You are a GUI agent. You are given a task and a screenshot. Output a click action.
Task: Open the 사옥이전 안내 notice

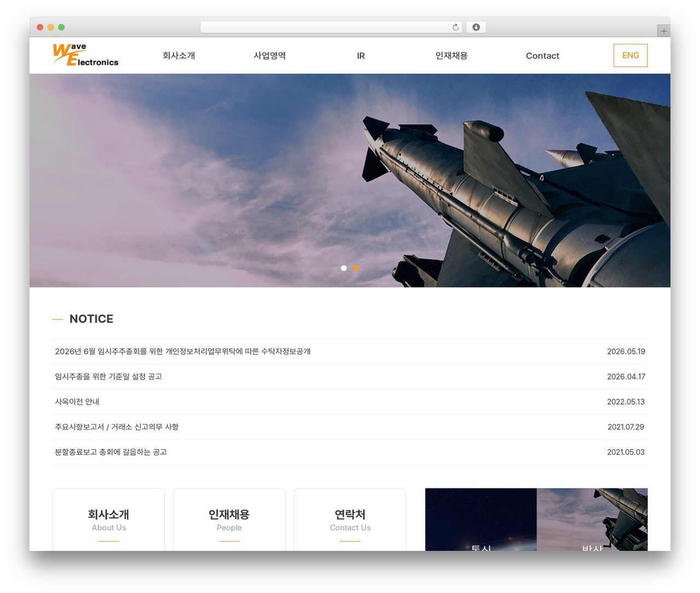pyautogui.click(x=77, y=402)
